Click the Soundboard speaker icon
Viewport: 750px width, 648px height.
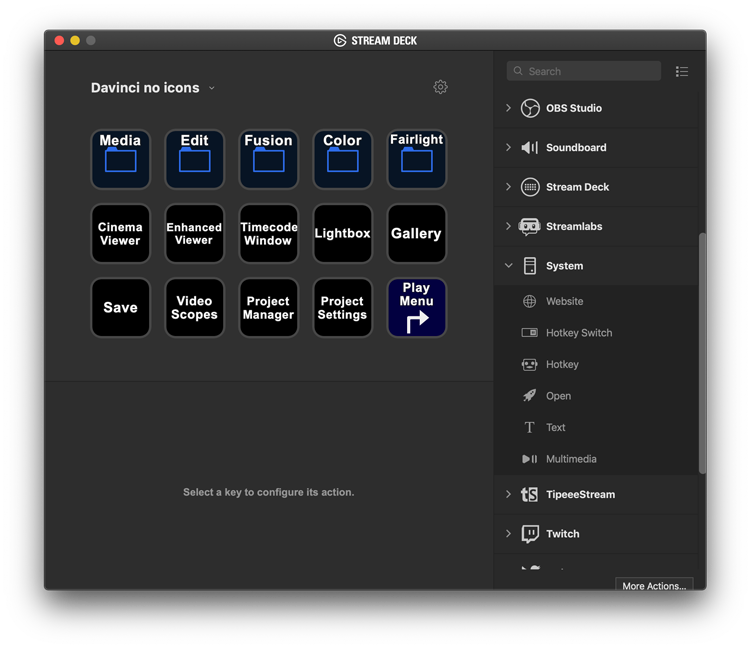coord(529,147)
